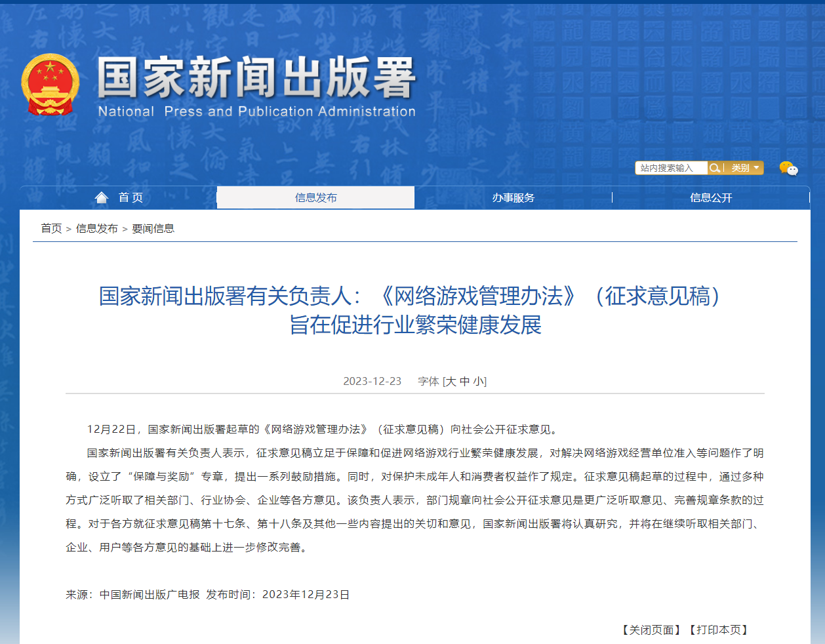
Task: Click the 信息发布 breadcrumb link
Action: pos(97,228)
